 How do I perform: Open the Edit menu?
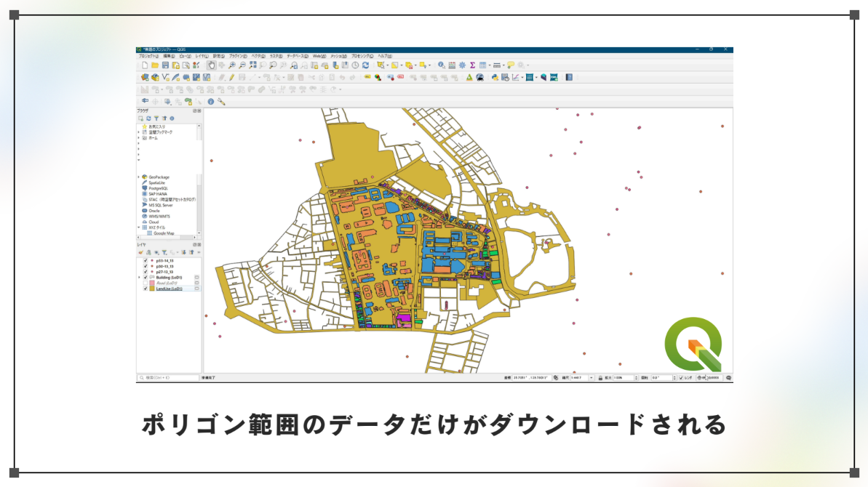click(169, 56)
